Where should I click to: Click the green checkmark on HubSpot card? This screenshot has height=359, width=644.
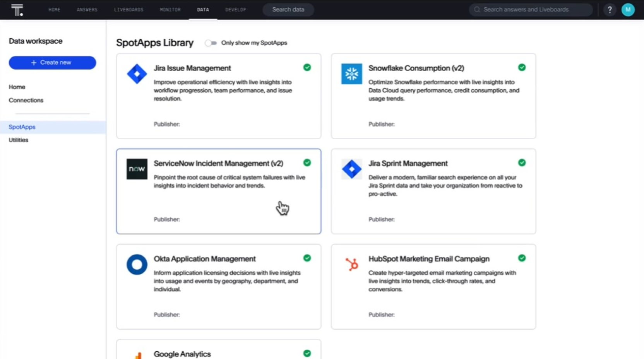[x=522, y=258]
